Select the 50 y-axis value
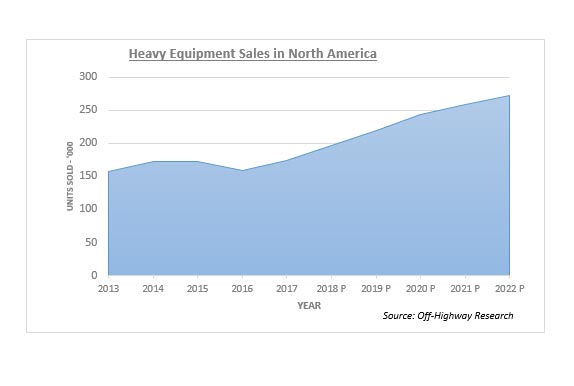 tap(91, 242)
